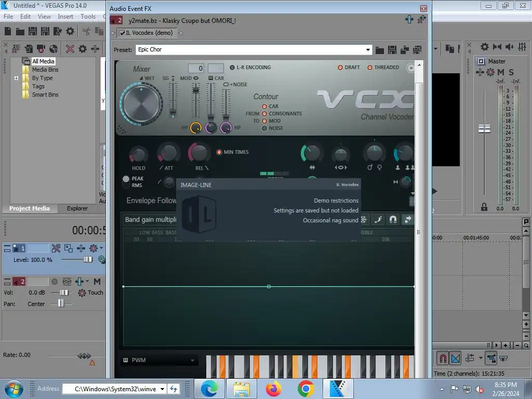Toggle the IL Vocodex (demo) plug-in checkbox
Viewport: 532px width, 399px height.
[123, 33]
